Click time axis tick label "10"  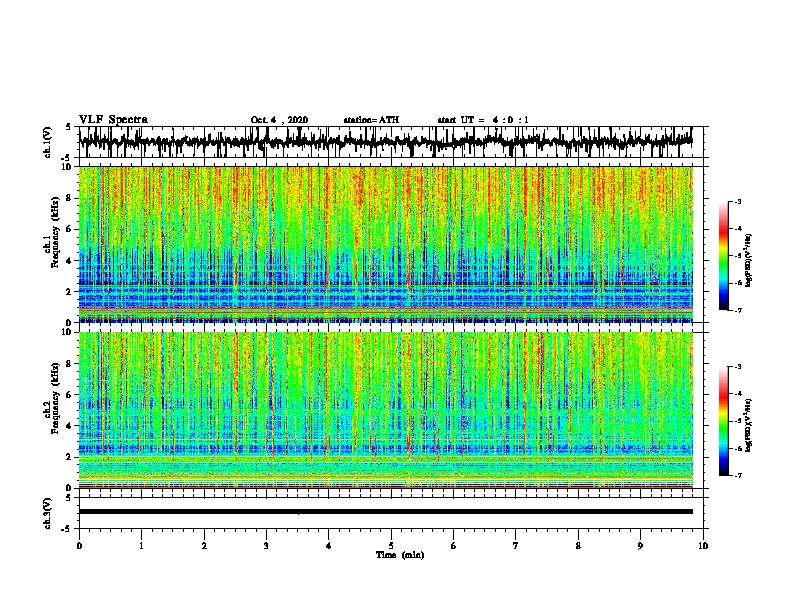point(703,546)
